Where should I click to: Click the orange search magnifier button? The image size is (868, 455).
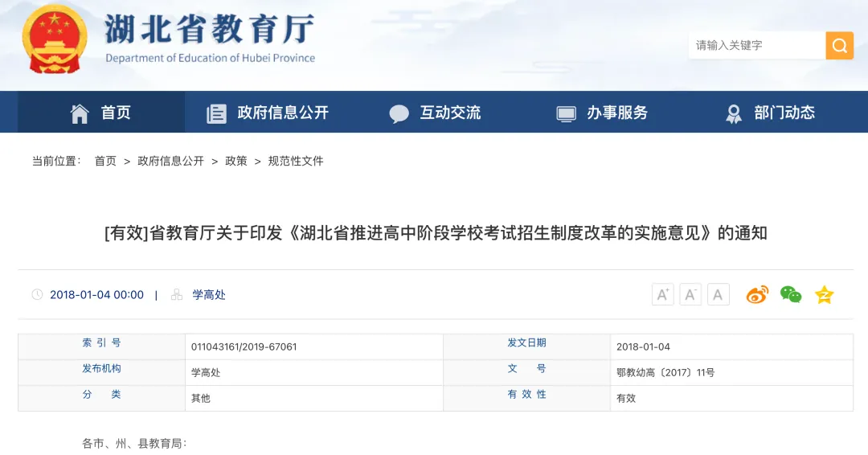tap(839, 45)
